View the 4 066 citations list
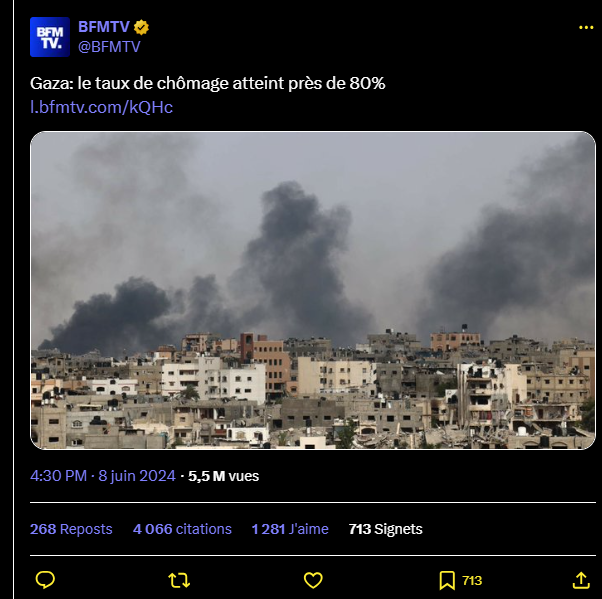Viewport: 602px width, 599px height. [182, 529]
